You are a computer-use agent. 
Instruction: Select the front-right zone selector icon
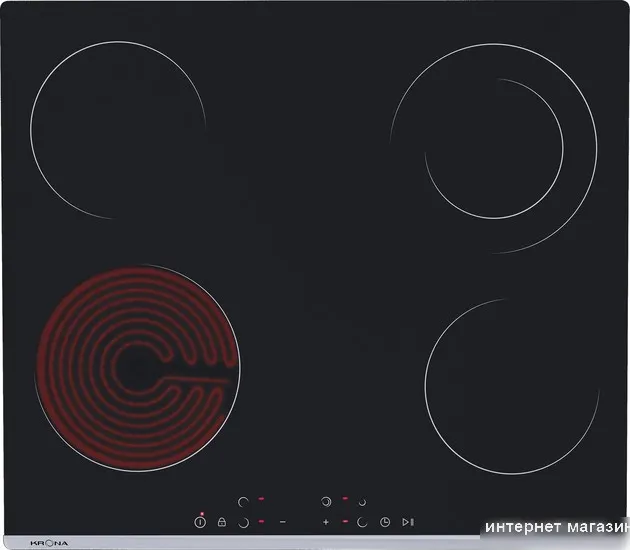[x=362, y=522]
